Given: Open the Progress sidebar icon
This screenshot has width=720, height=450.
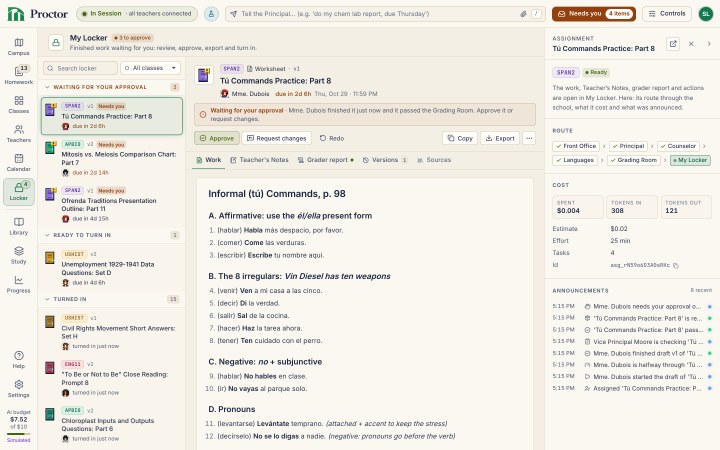Looking at the screenshot, I should [18, 284].
